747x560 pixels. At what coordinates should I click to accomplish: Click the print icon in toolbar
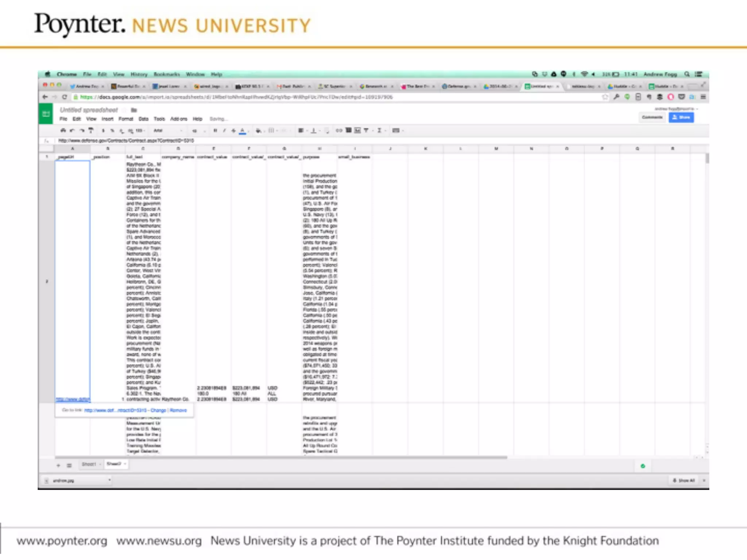tap(63, 131)
